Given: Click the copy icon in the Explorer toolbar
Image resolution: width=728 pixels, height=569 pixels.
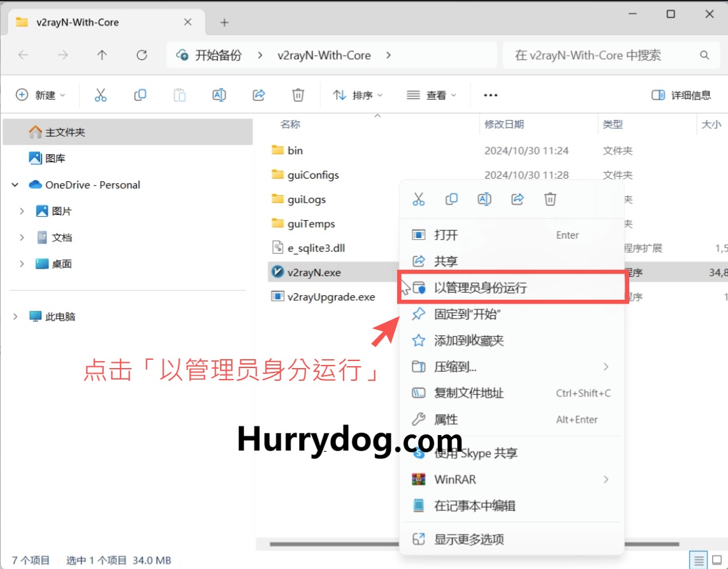Looking at the screenshot, I should point(140,95).
